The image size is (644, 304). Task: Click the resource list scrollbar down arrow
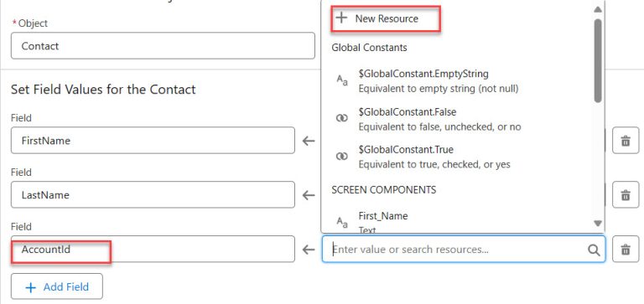pyautogui.click(x=598, y=224)
